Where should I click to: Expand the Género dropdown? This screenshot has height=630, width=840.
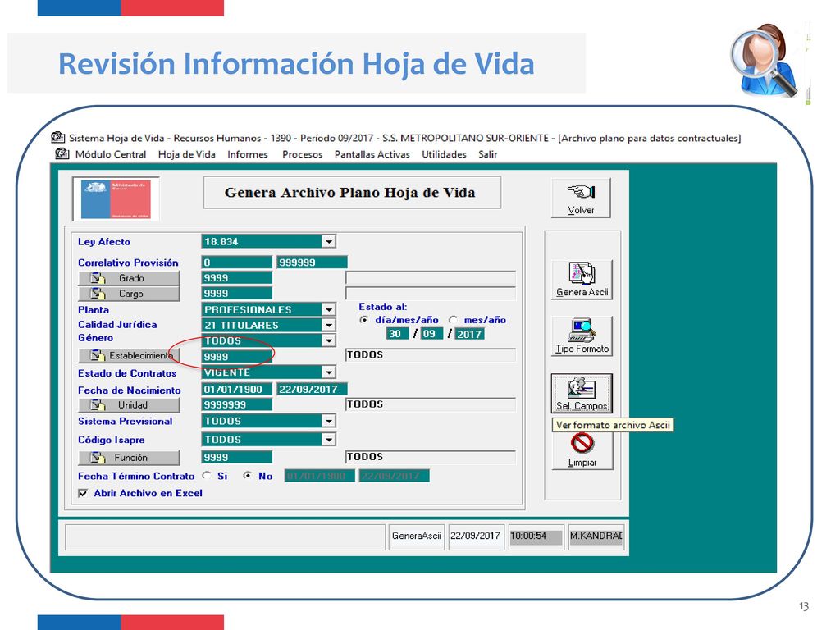328,340
